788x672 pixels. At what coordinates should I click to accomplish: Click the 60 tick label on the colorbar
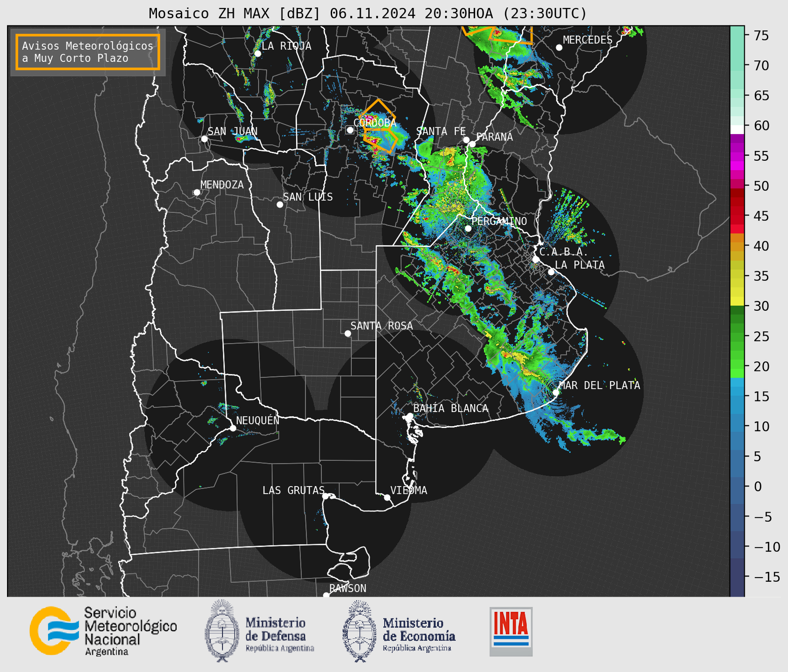tap(761, 126)
